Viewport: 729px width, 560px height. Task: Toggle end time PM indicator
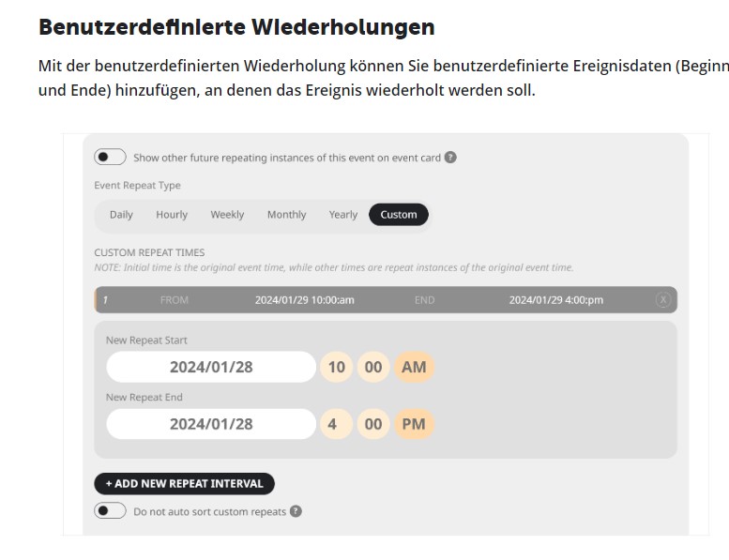[x=414, y=424]
